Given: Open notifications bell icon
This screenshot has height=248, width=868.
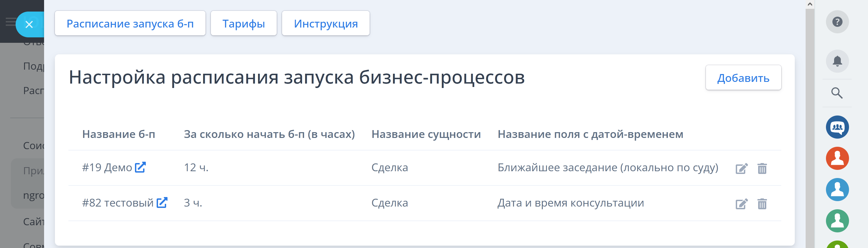Looking at the screenshot, I should [x=837, y=61].
